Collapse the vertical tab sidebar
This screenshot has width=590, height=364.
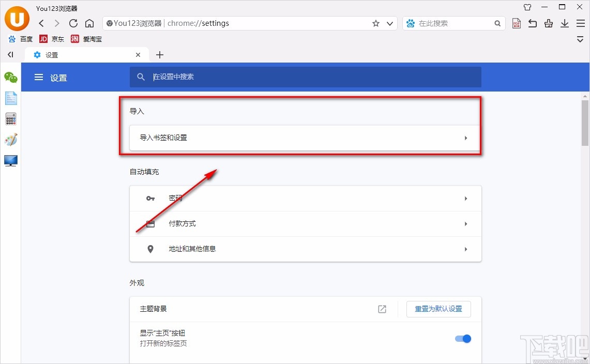point(10,54)
